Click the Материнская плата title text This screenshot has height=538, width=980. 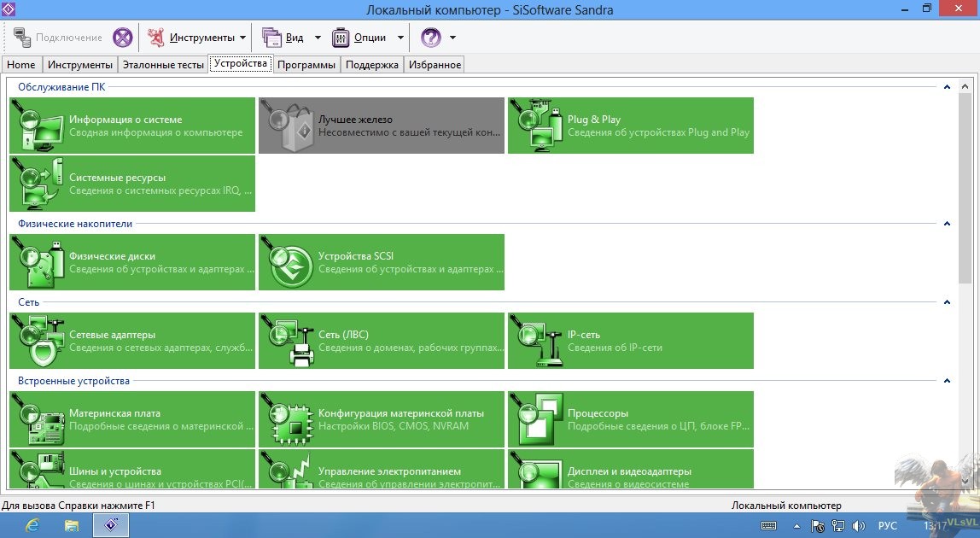[x=115, y=413]
